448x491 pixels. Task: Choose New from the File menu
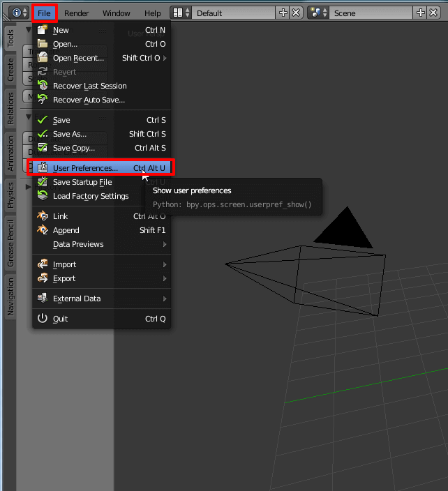102,30
